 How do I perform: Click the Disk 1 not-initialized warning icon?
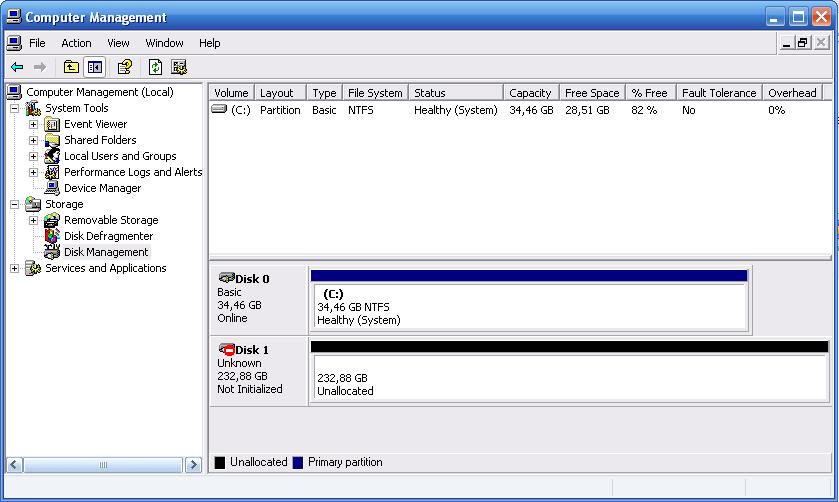[226, 349]
